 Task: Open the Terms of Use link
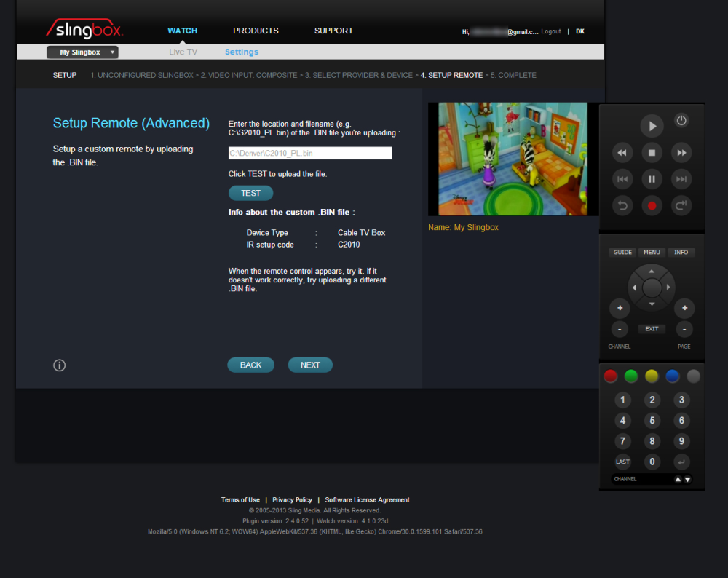pyautogui.click(x=240, y=500)
